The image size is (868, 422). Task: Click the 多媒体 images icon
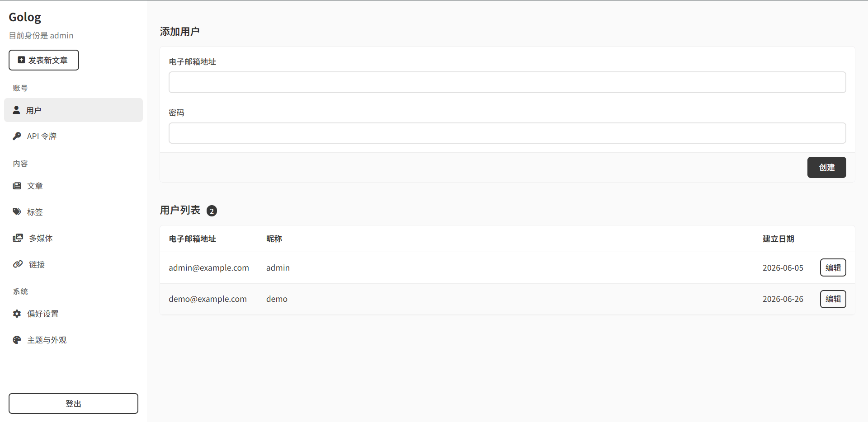18,238
